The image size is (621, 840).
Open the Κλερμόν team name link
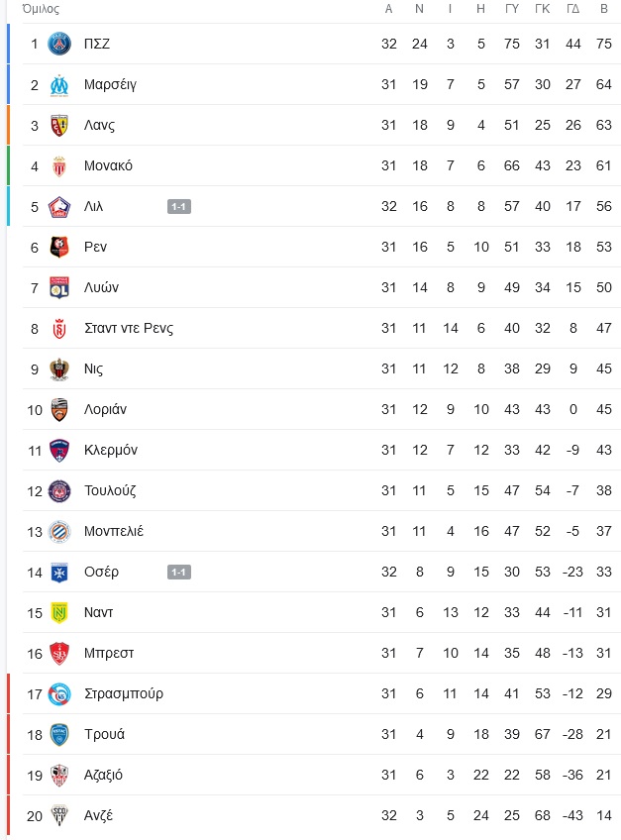pos(111,450)
